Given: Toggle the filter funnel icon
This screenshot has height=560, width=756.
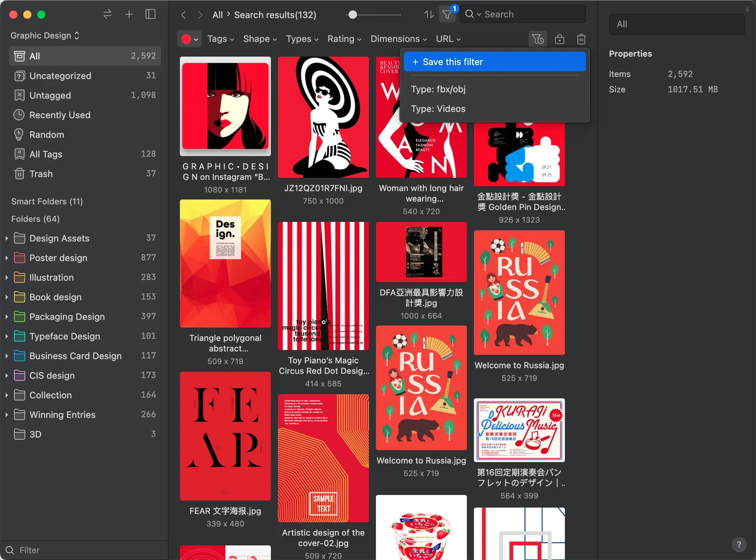Looking at the screenshot, I should pyautogui.click(x=447, y=14).
